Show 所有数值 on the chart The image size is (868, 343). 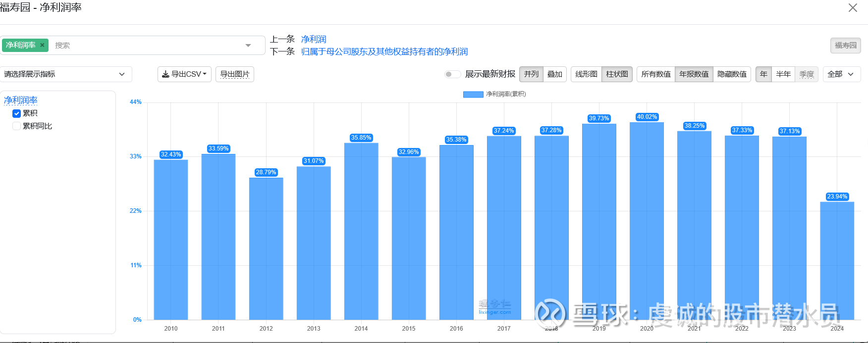tap(656, 74)
